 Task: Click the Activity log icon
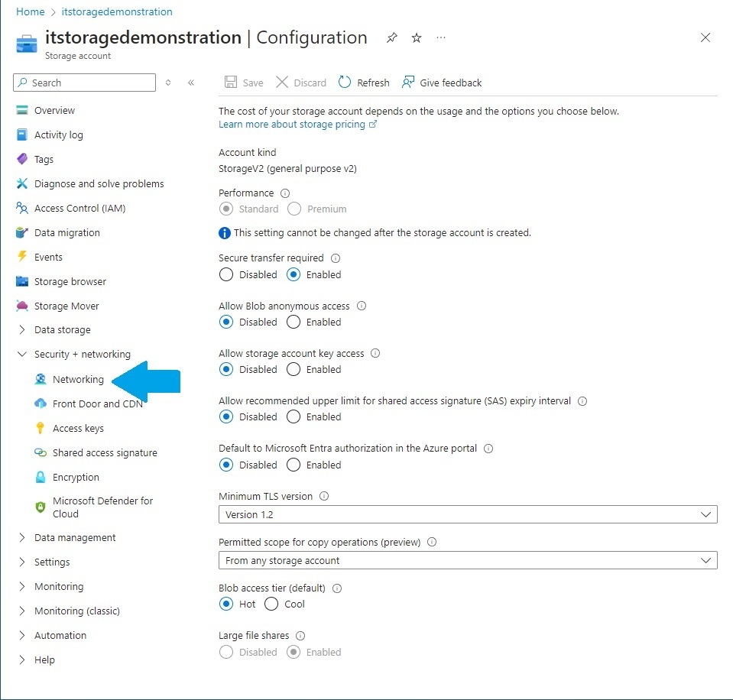click(22, 134)
